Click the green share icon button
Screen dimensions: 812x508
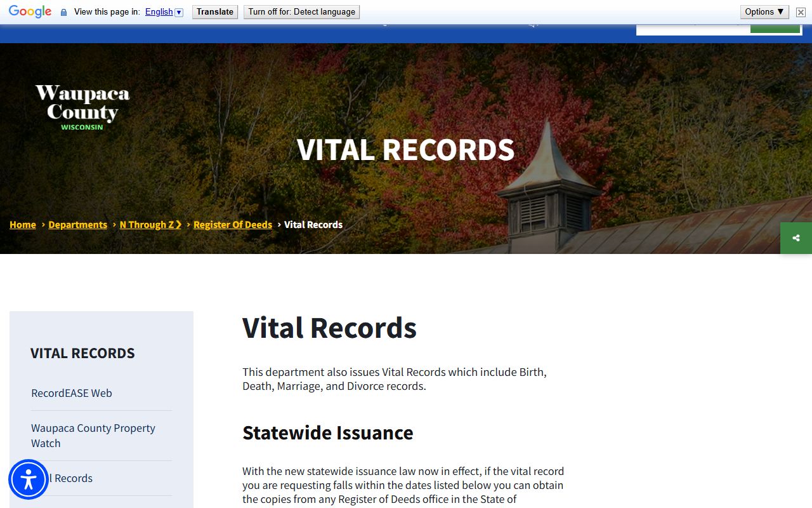pos(796,238)
